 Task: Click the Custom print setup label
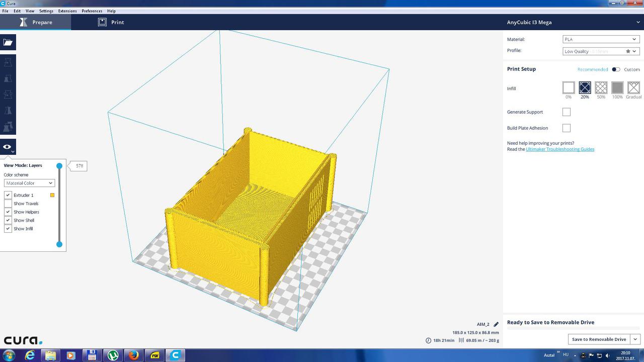pyautogui.click(x=632, y=69)
